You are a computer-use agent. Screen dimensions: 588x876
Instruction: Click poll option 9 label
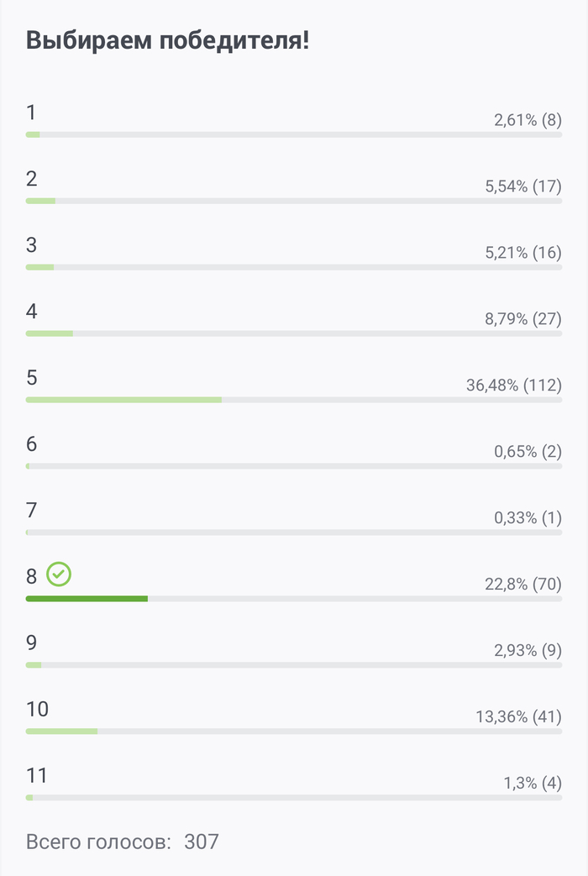click(x=31, y=643)
